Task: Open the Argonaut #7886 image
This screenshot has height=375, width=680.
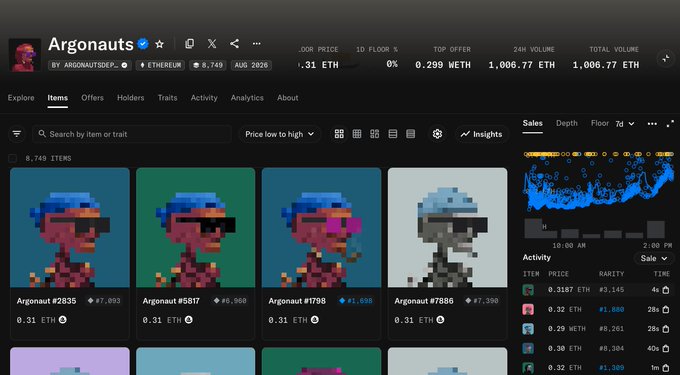Action: pyautogui.click(x=448, y=228)
